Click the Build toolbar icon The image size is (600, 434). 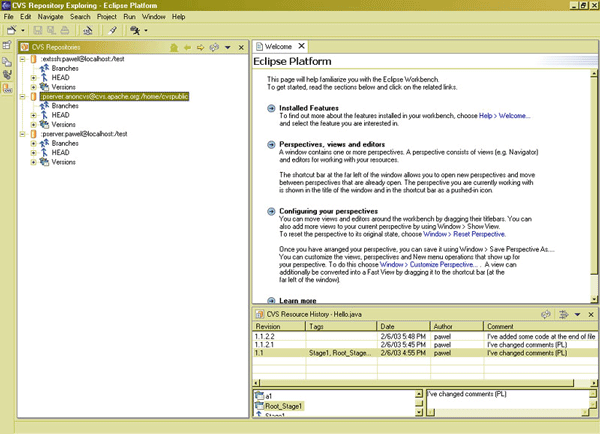tap(88, 30)
